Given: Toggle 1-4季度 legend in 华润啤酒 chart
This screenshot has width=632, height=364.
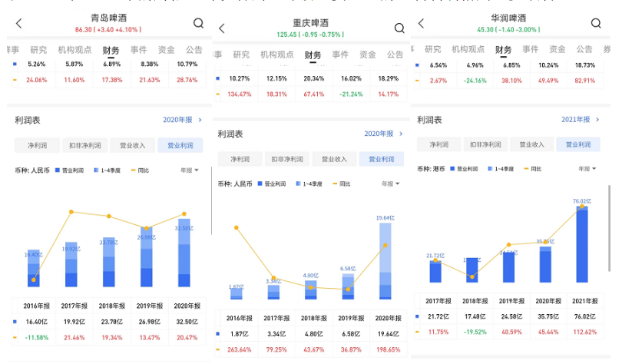Looking at the screenshot, I should point(501,169).
